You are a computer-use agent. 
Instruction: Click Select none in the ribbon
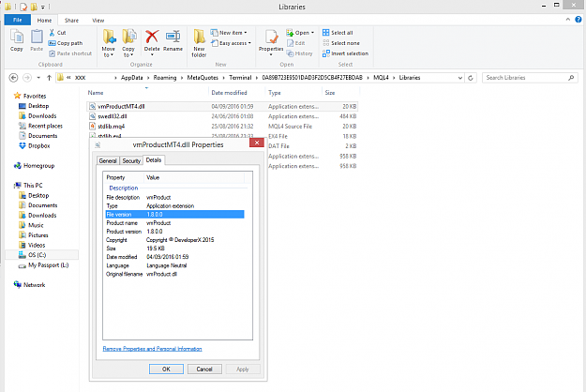[341, 43]
